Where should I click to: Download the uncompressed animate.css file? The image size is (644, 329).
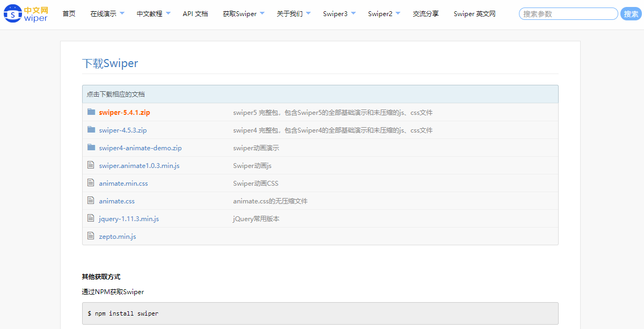[x=117, y=201]
